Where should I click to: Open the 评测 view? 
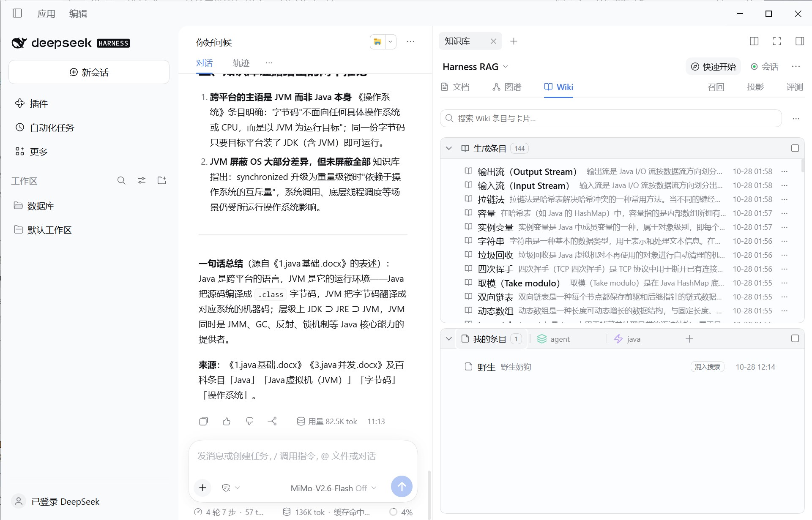795,87
